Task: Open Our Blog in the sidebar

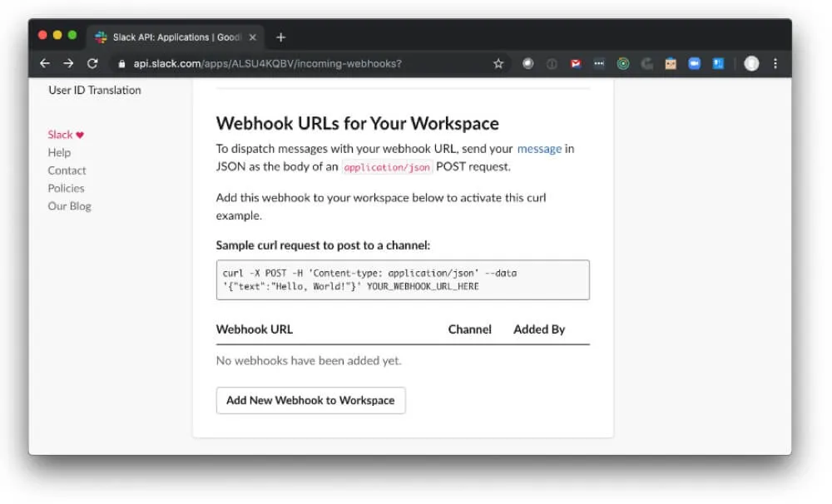Action: [x=69, y=205]
